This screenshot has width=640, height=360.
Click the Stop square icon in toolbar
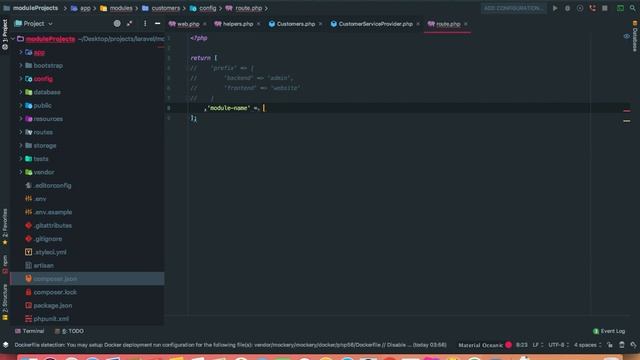[x=605, y=8]
